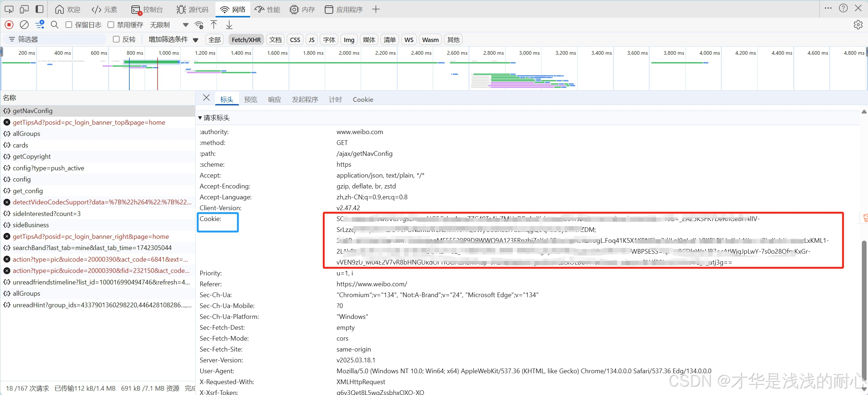Open the network search panel
Image resolution: width=868 pixels, height=395 pixels.
[x=55, y=25]
